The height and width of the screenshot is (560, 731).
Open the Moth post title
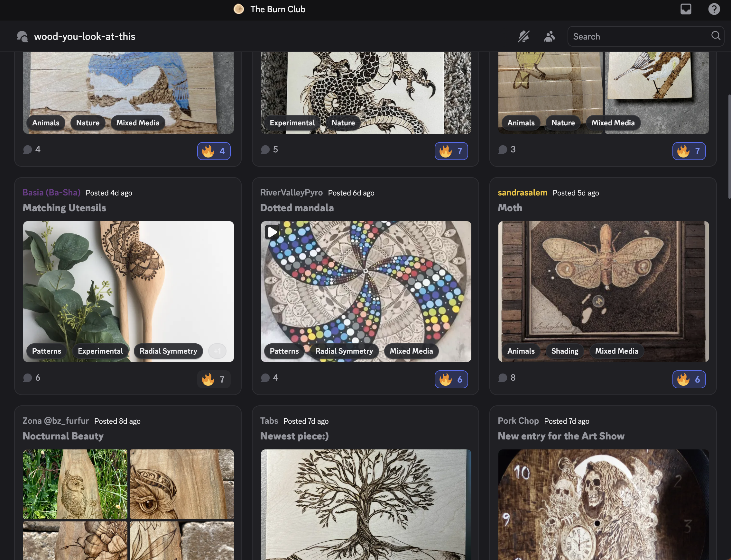510,208
